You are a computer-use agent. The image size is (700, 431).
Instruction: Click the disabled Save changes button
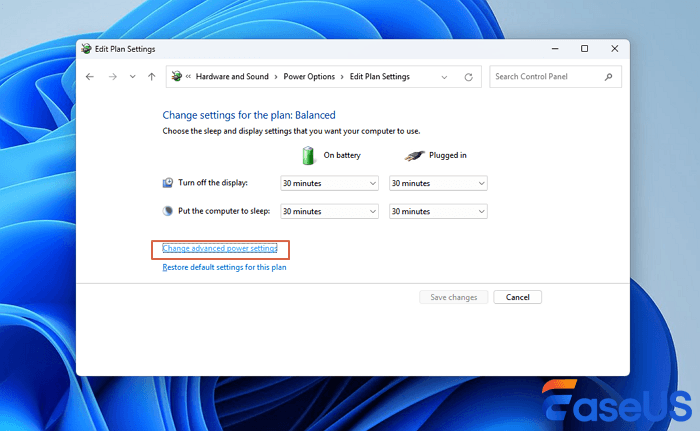[454, 297]
